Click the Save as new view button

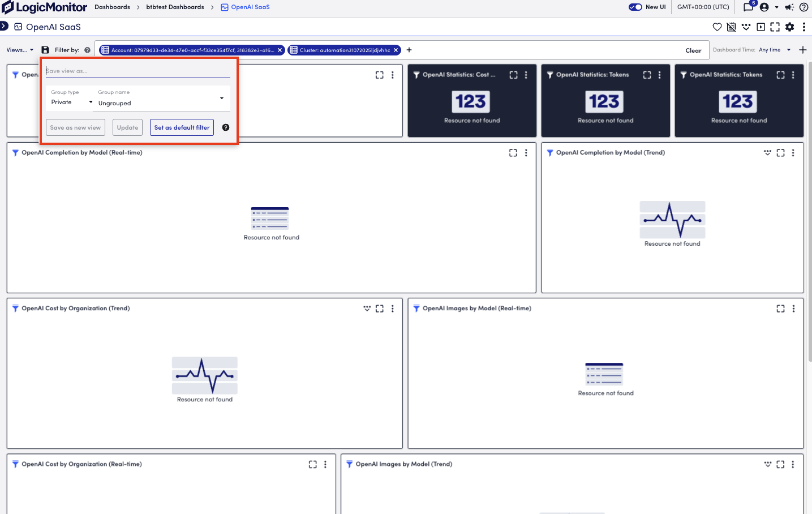tap(75, 127)
